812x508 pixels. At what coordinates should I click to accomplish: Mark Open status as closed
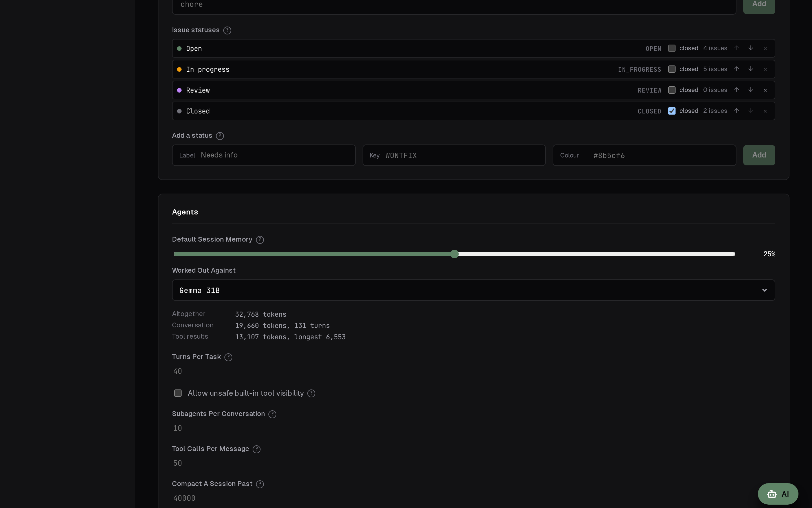click(x=671, y=48)
